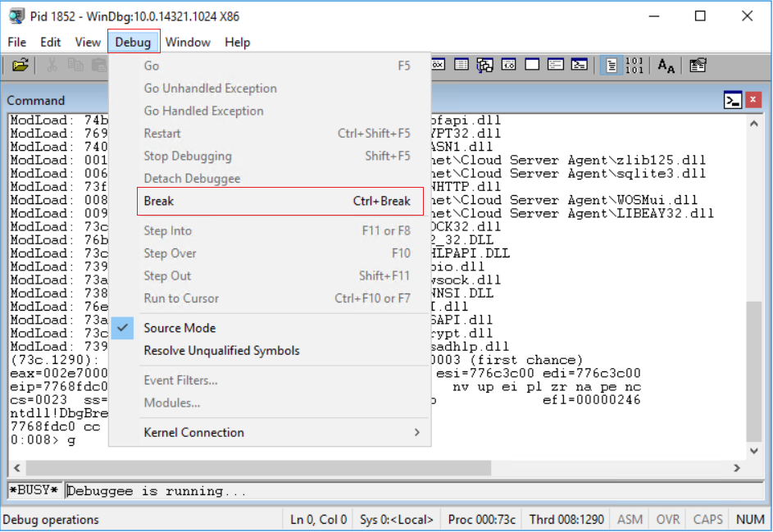This screenshot has height=532, width=773.
Task: Click the Ln 0, Col 0 status cell
Action: 319,520
